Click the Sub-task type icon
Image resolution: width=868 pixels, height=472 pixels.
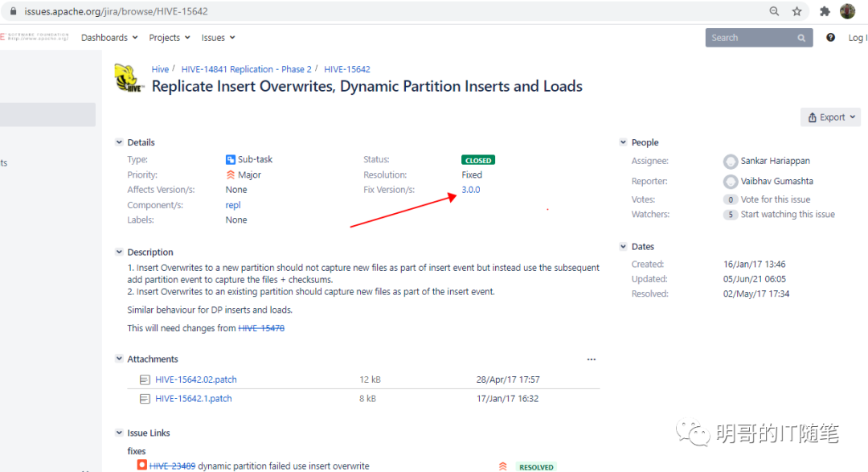231,159
